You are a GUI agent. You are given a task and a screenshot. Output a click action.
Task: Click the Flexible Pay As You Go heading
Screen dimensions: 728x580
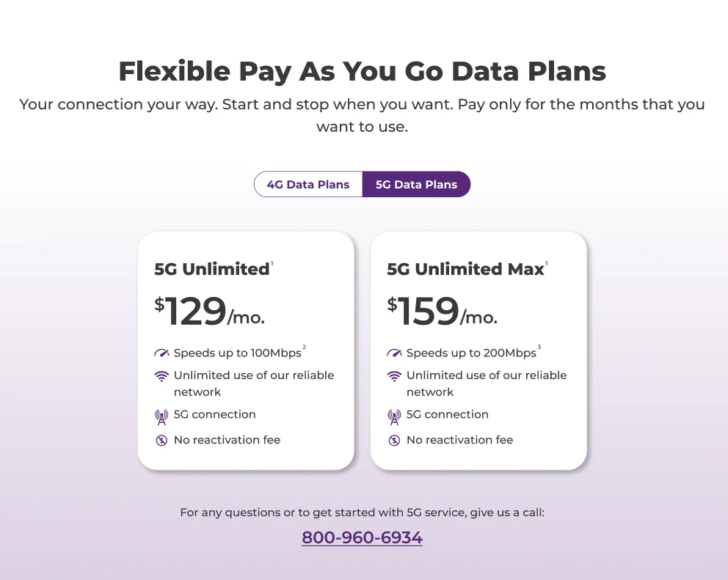coord(363,72)
